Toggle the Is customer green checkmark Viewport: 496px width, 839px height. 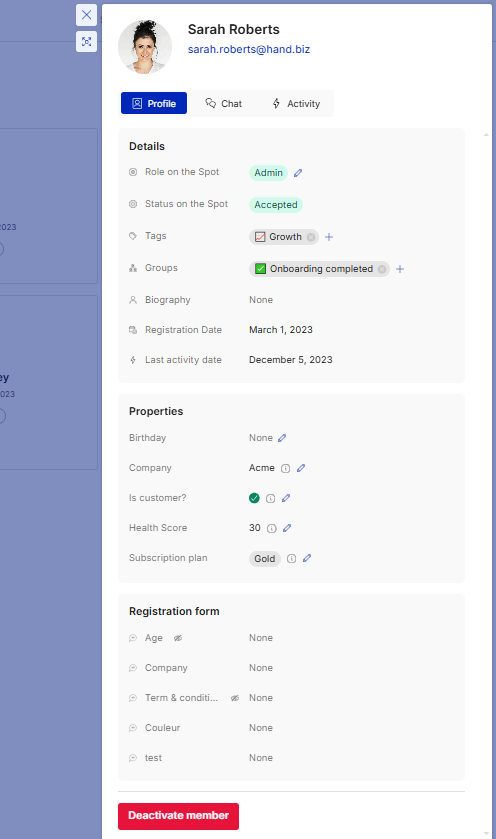pos(254,498)
